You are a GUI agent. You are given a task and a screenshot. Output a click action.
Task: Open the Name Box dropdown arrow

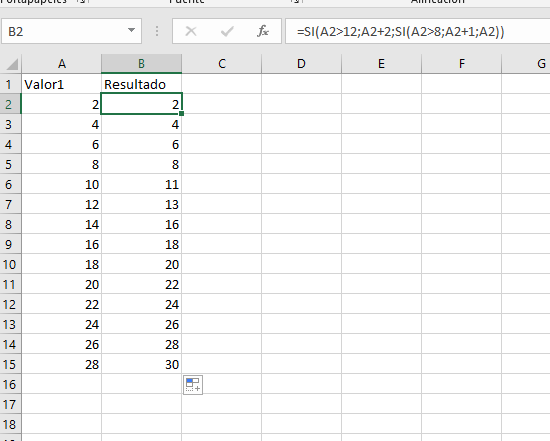131,31
